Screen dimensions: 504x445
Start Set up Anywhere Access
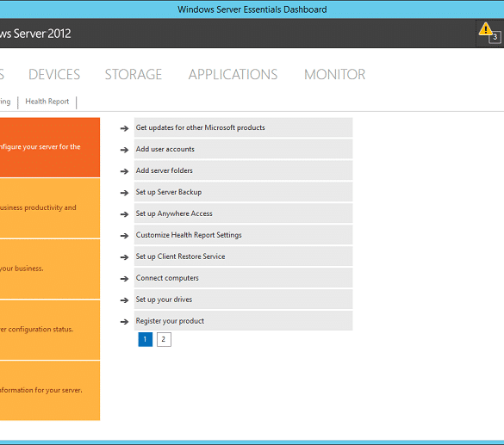[243, 213]
